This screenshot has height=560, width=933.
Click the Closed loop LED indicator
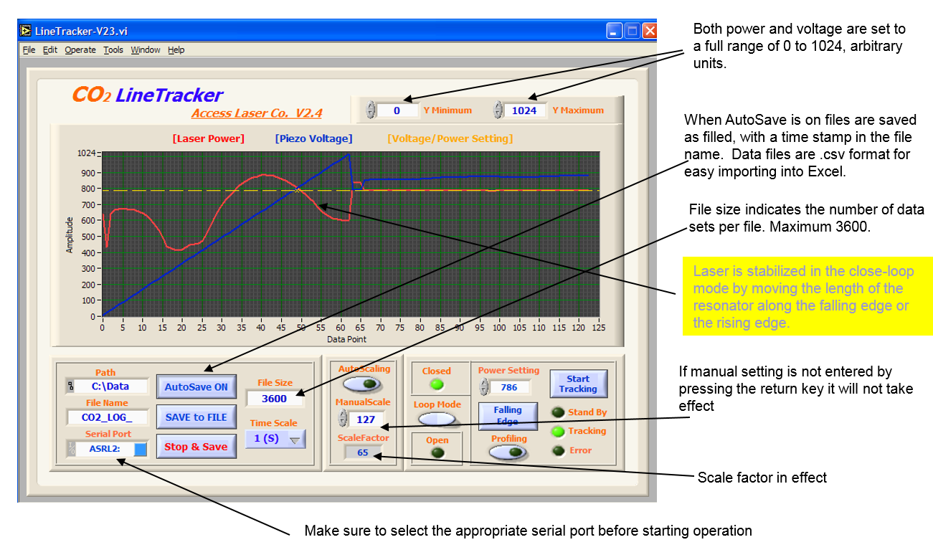click(x=437, y=385)
